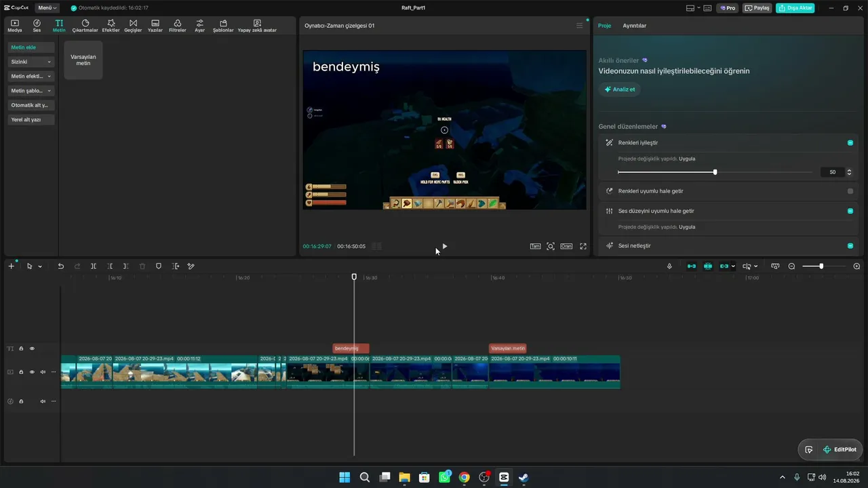Click the add track plus icon

click(11, 266)
